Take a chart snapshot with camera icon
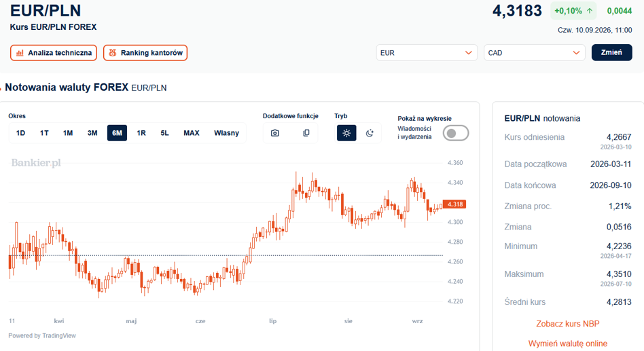The height and width of the screenshot is (351, 644). (274, 133)
